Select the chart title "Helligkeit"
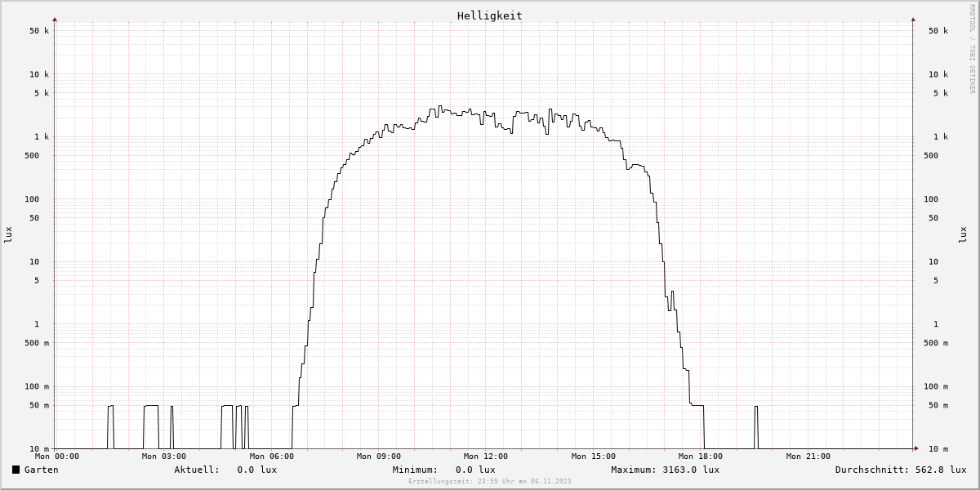Viewport: 980px width, 490px height. point(489,16)
